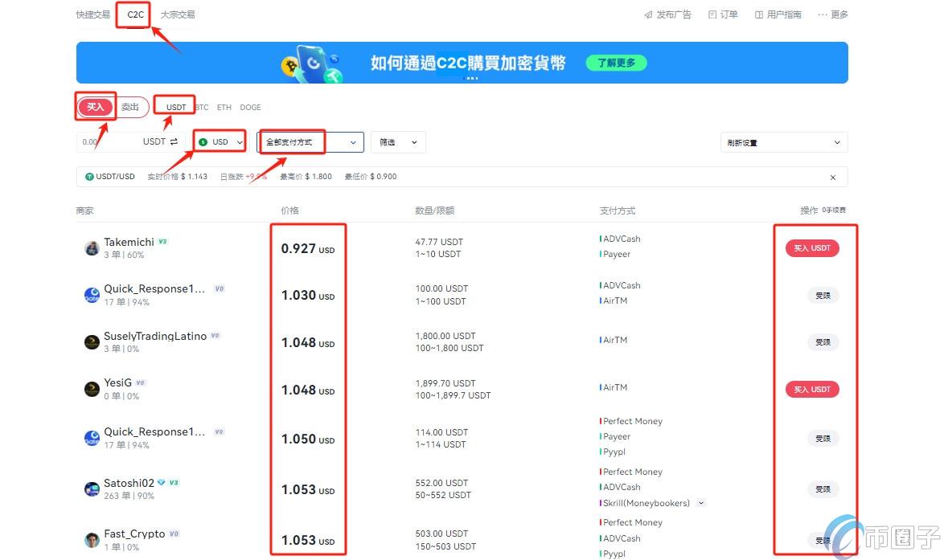The height and width of the screenshot is (560, 944).
Task: Open the 大宗交易 tab
Action: point(177,14)
